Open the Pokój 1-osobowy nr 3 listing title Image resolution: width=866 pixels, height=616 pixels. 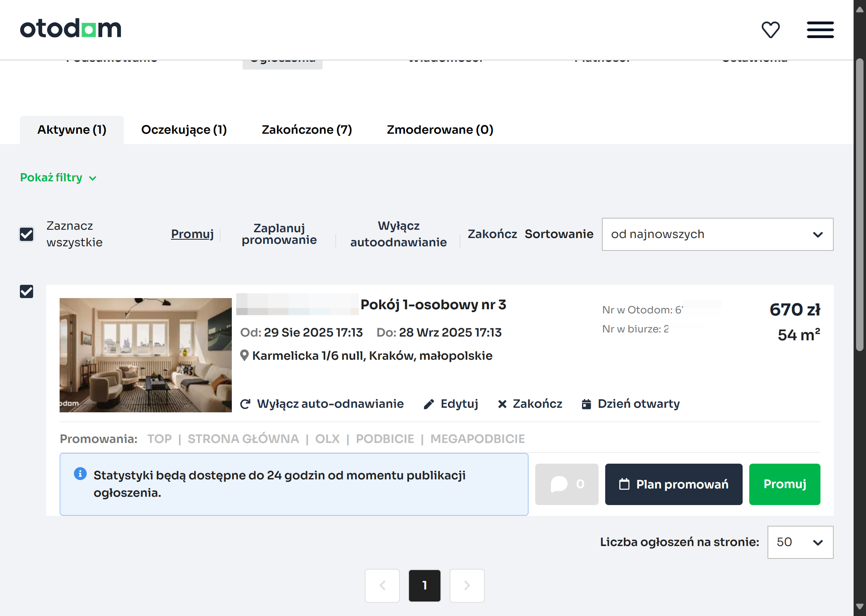point(433,305)
